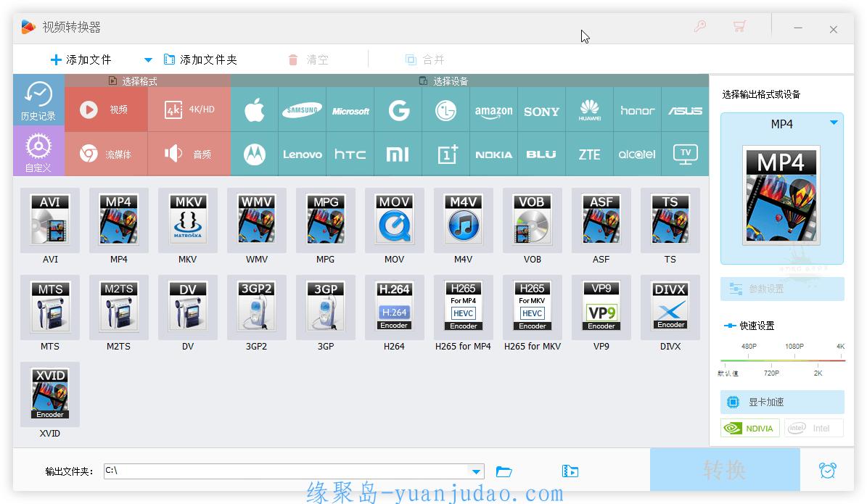Open the OnePlus device presets
The height and width of the screenshot is (504, 867).
(x=445, y=154)
